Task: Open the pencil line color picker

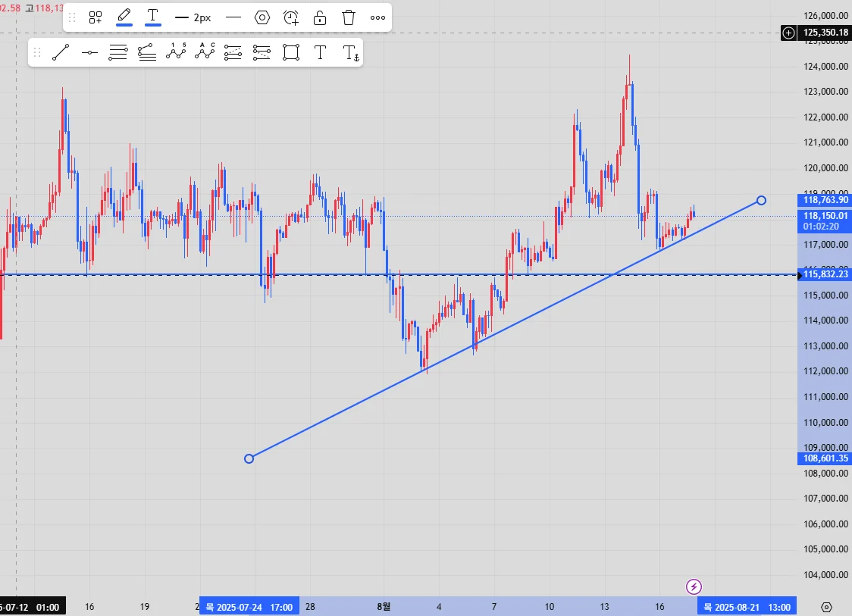Action: click(124, 17)
